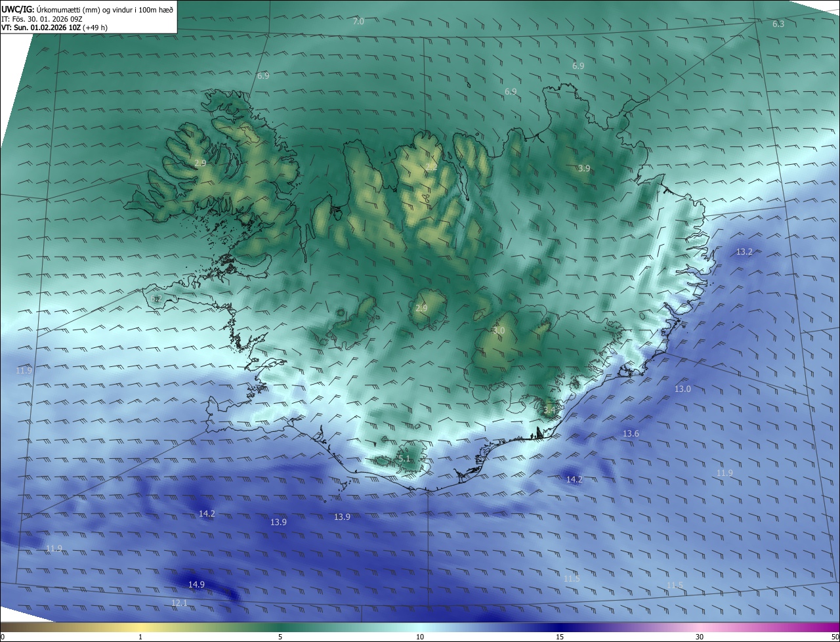Click the 2.9 value over the Westfjords
840x642 pixels.
[200, 163]
